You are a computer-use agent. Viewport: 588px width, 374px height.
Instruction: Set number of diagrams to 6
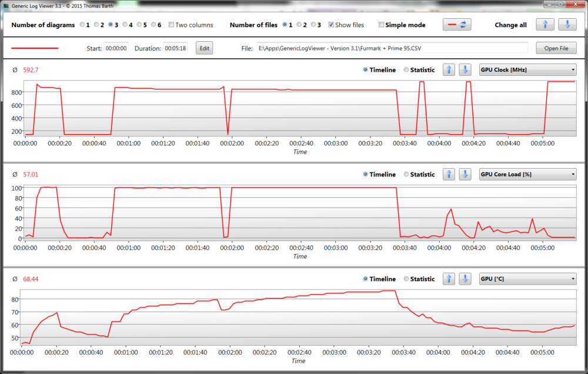pyautogui.click(x=153, y=25)
